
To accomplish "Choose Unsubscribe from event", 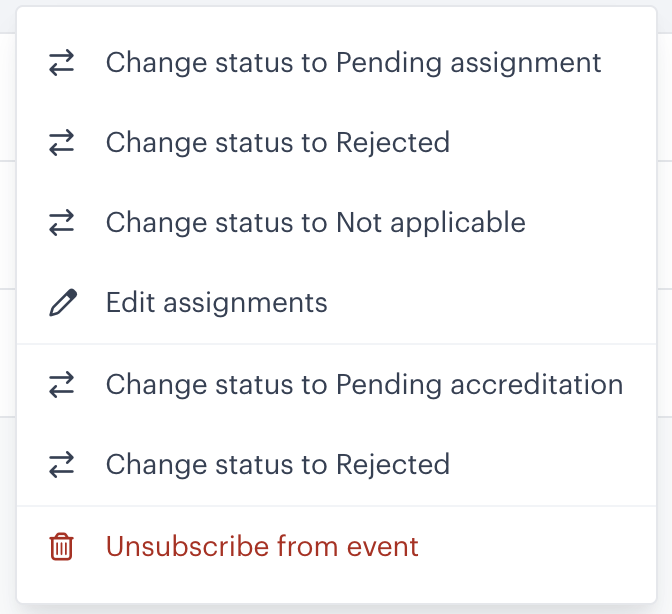I will [336, 546].
